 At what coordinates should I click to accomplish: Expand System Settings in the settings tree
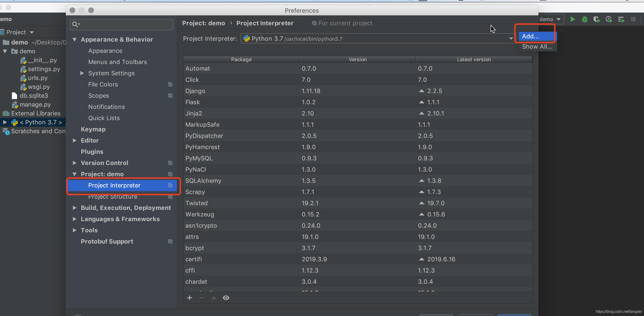coord(82,73)
